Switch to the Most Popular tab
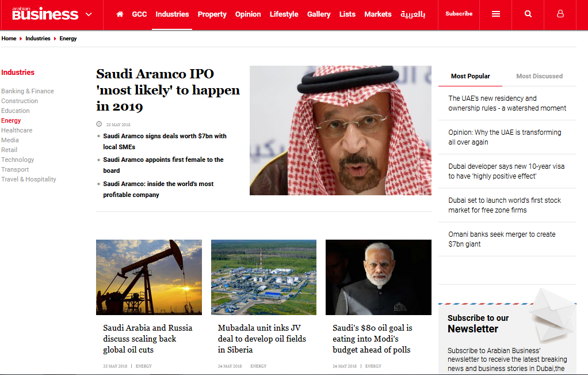588x375 pixels. pyautogui.click(x=470, y=76)
